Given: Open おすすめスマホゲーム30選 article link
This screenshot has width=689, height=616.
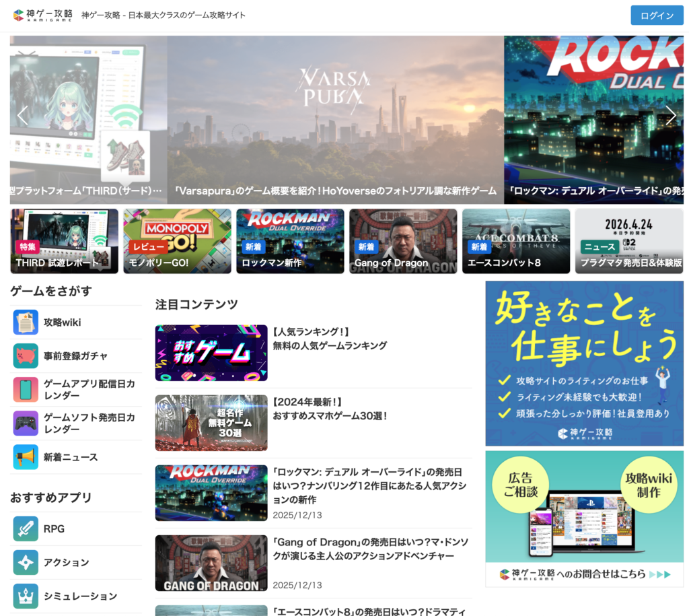Looking at the screenshot, I should click(x=330, y=416).
